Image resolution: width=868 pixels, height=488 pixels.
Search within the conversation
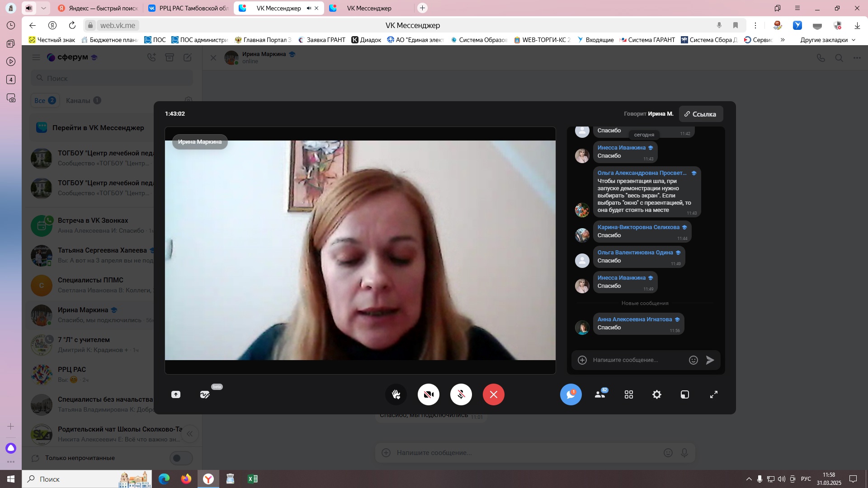point(839,58)
